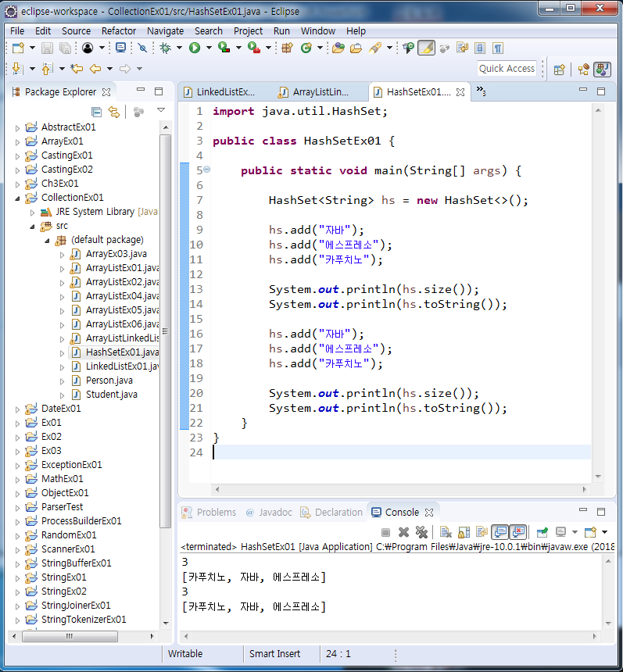This screenshot has height=672, width=623.
Task: Open the Run button dropdown arrow
Action: (x=209, y=48)
